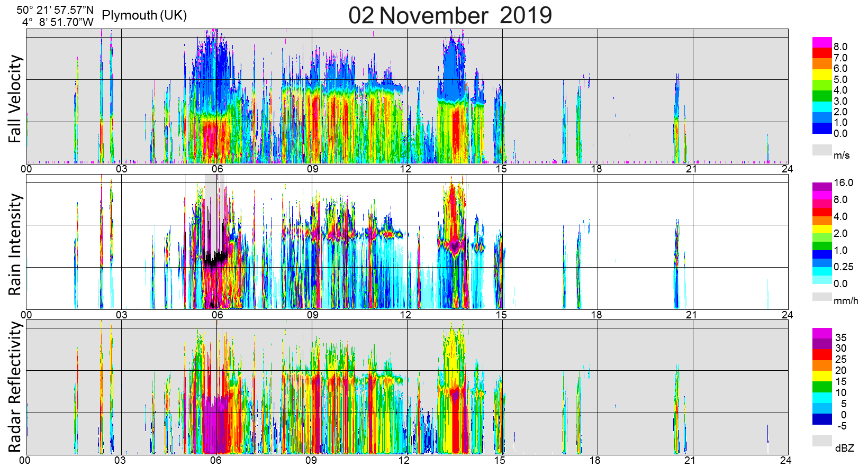Click the gray m/s no-data swatch
Screen dimensions: 868x476
(822, 150)
